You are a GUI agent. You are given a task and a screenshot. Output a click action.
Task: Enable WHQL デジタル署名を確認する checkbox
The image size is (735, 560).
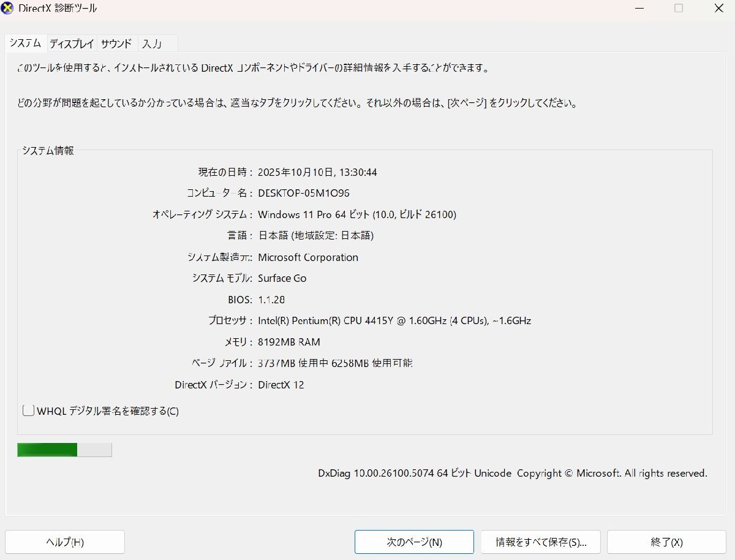(28, 411)
